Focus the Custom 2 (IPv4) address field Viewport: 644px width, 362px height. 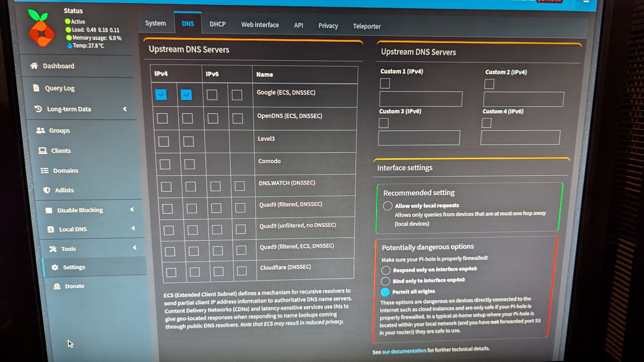pyautogui.click(x=524, y=99)
